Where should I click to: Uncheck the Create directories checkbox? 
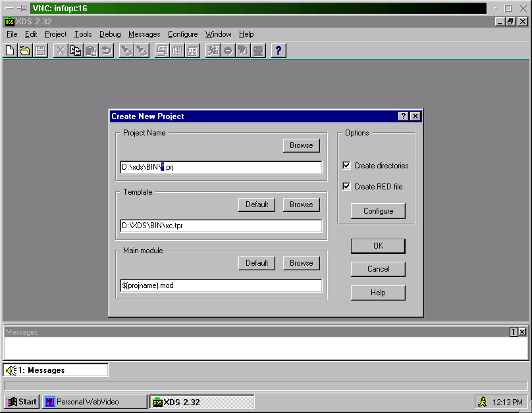[x=346, y=166]
